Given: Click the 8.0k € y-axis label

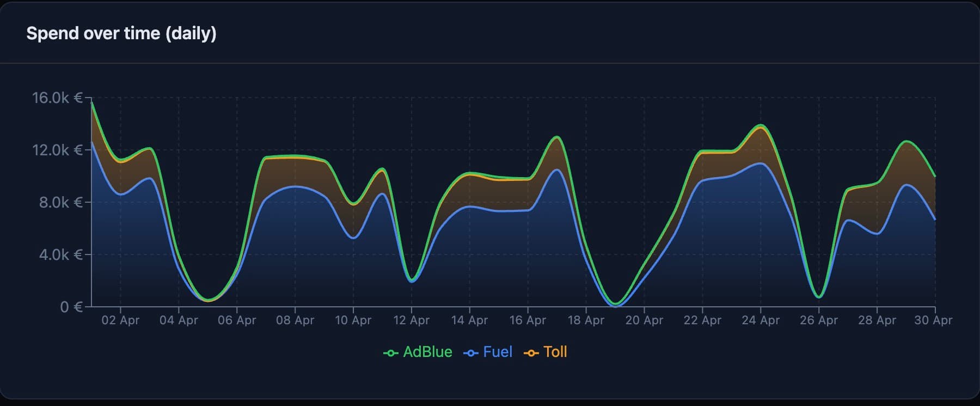Looking at the screenshot, I should coord(60,202).
